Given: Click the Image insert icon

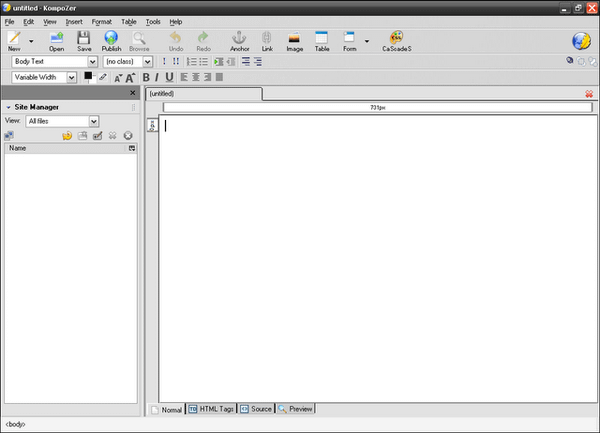Looking at the screenshot, I should tap(294, 41).
